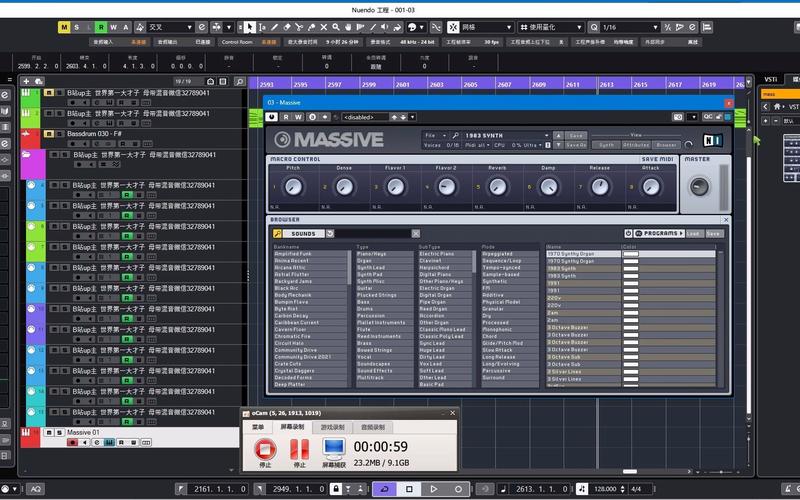Select the Split scissors tool
Viewport: 800px width, 500px height.
click(299, 27)
